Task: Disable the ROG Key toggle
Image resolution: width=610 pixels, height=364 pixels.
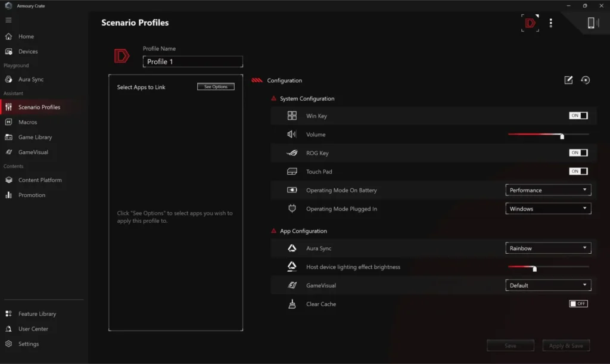Action: (x=578, y=153)
